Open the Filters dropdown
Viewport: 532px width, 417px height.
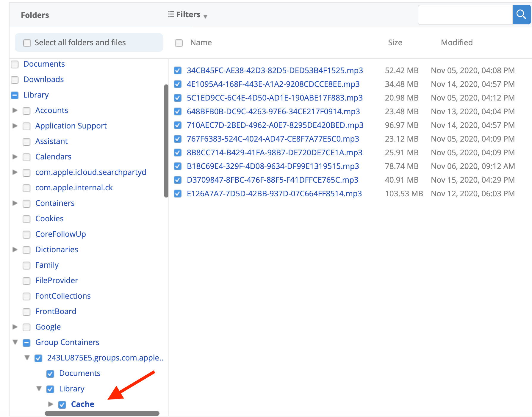tap(187, 15)
